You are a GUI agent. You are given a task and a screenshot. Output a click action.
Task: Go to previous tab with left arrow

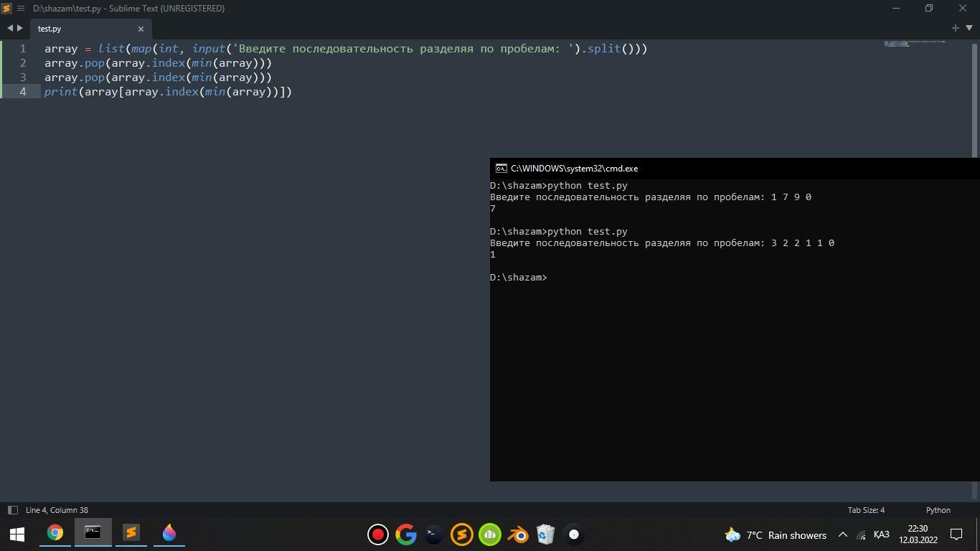click(x=10, y=28)
